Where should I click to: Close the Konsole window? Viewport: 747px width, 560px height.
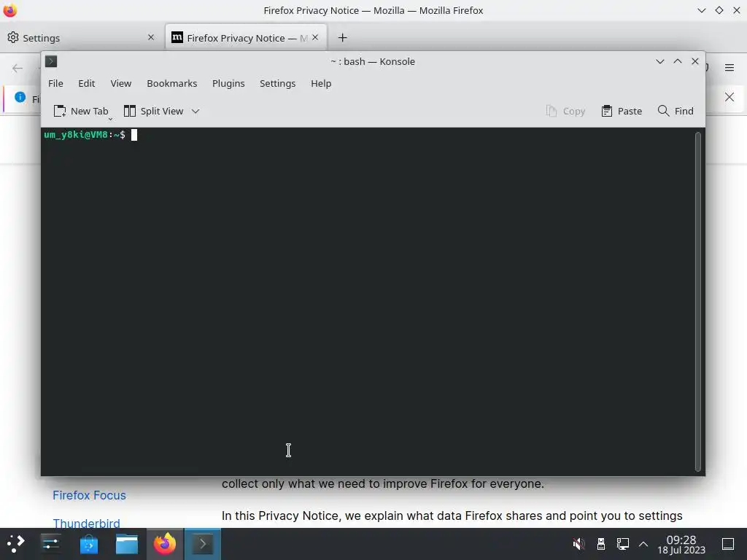(695, 61)
